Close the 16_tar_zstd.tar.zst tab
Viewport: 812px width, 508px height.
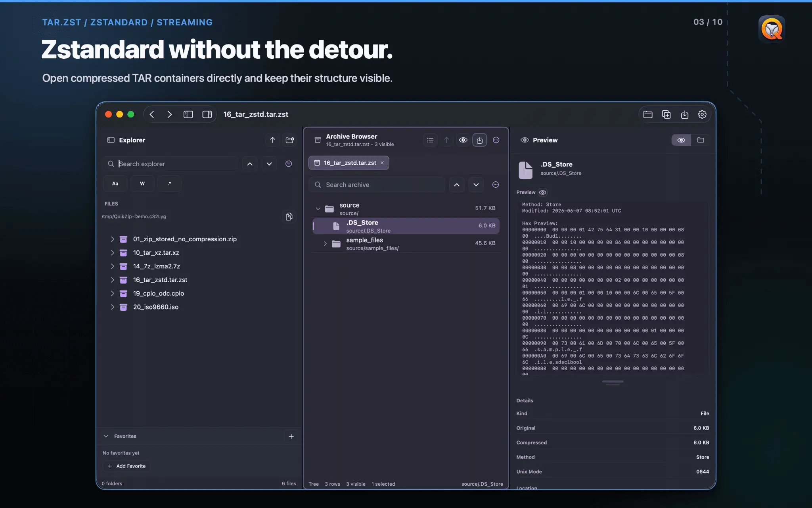coord(382,163)
